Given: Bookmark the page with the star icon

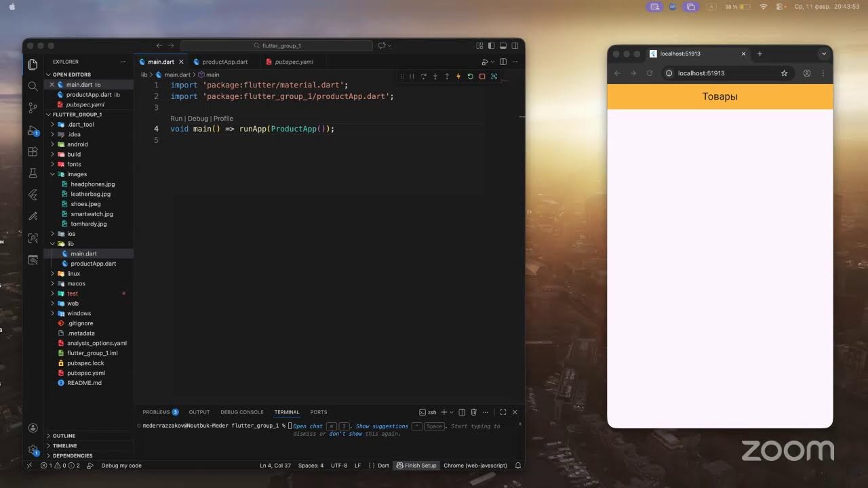Looking at the screenshot, I should [785, 73].
